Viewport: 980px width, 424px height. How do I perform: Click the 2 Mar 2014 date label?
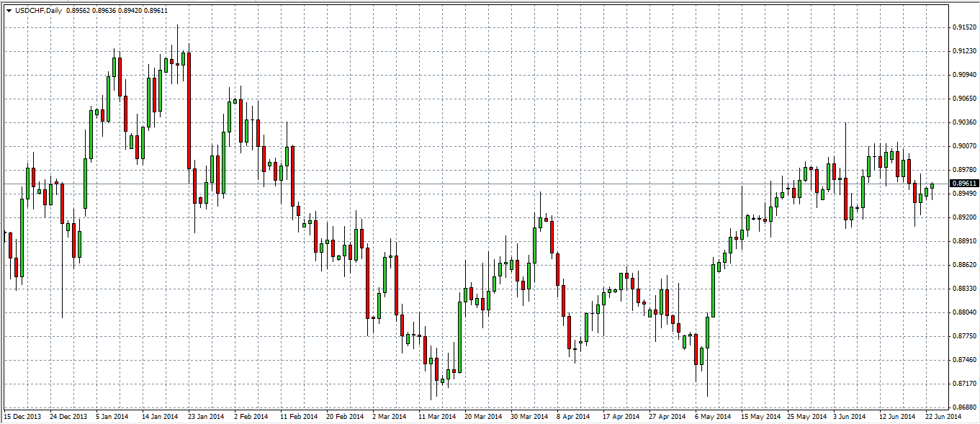[x=390, y=417]
